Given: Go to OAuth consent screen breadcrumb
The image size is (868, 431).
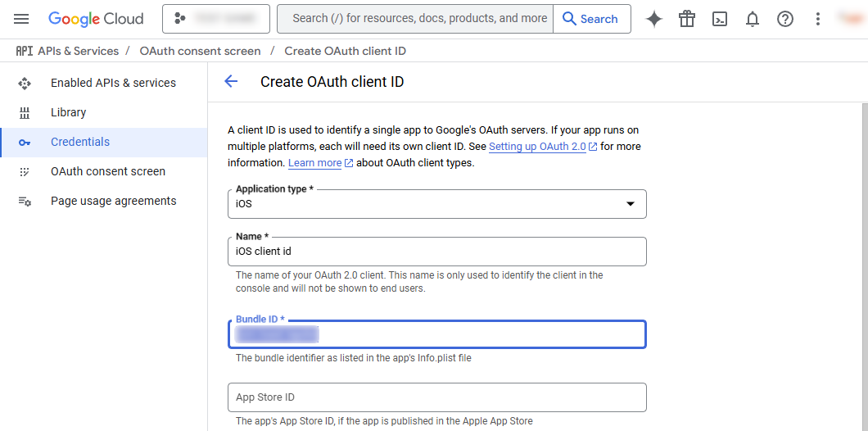Looking at the screenshot, I should (200, 51).
